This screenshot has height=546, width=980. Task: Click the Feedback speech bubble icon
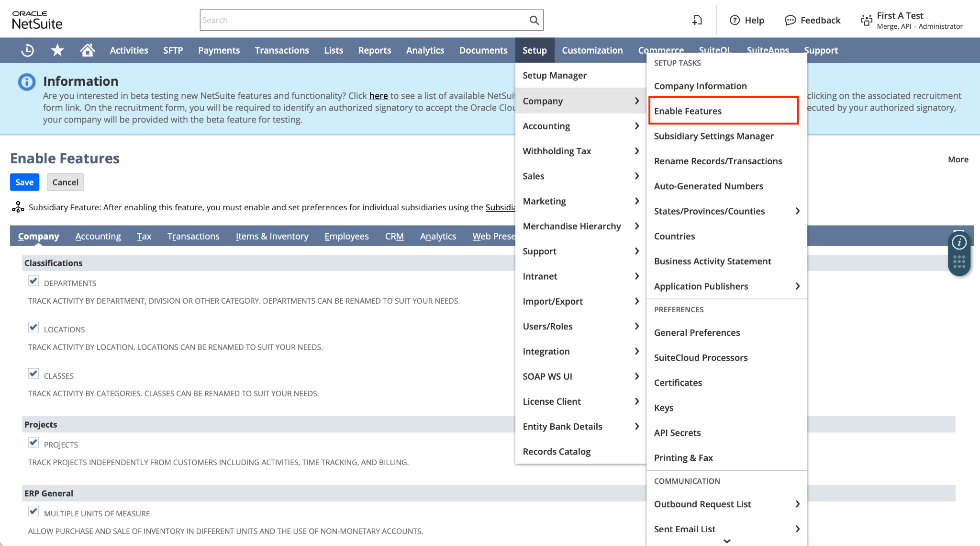(x=791, y=20)
